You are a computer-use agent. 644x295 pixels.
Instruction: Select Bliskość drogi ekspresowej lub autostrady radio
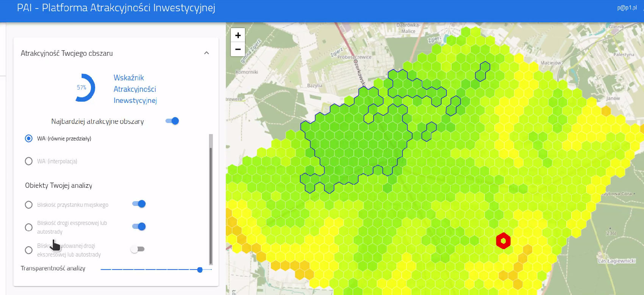click(29, 228)
